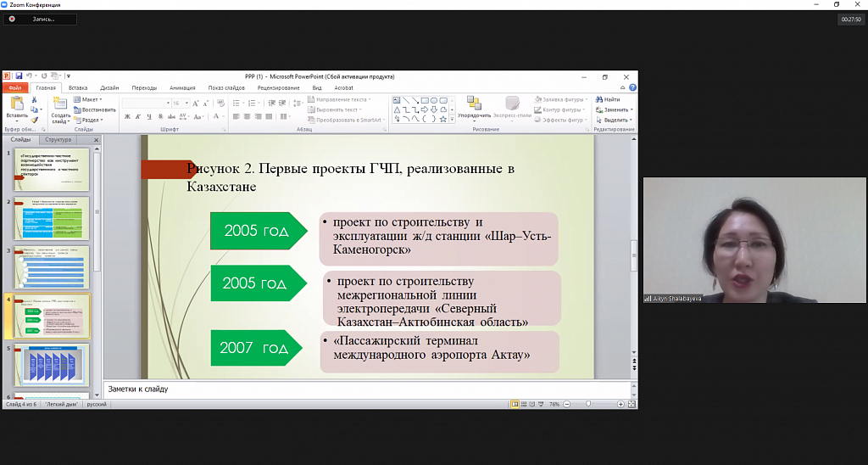Switch to slide sorter view icon

(524, 405)
